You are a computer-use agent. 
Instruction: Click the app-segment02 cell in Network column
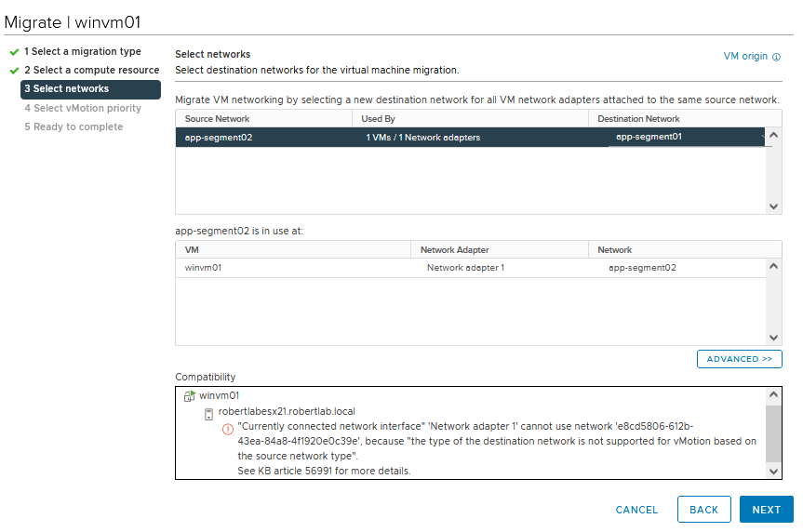(642, 268)
